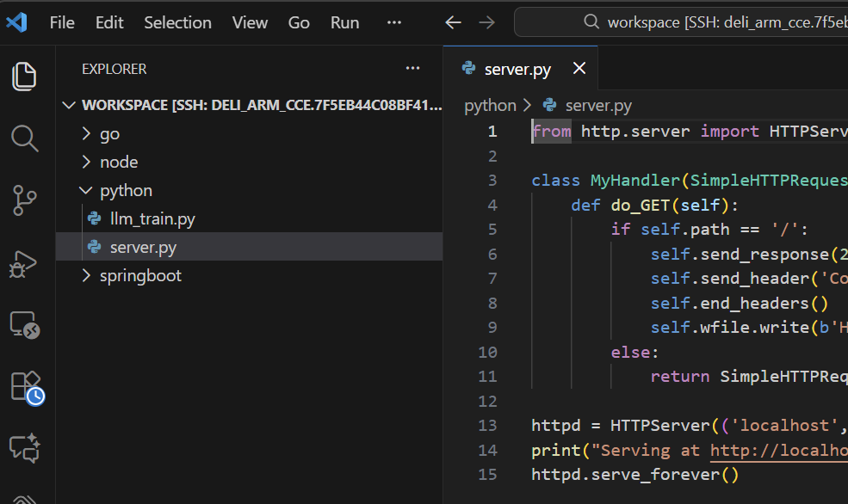Open the Extensions view
Image resolution: width=848 pixels, height=504 pixels.
coord(25,386)
